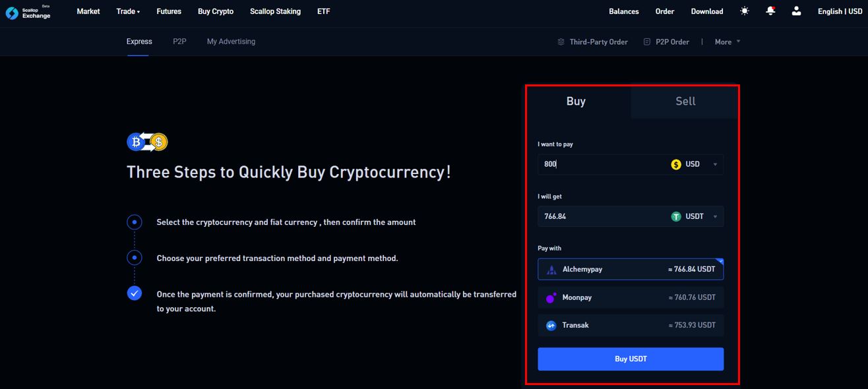Switch to the P2P tab
The image size is (868, 389).
click(x=179, y=42)
